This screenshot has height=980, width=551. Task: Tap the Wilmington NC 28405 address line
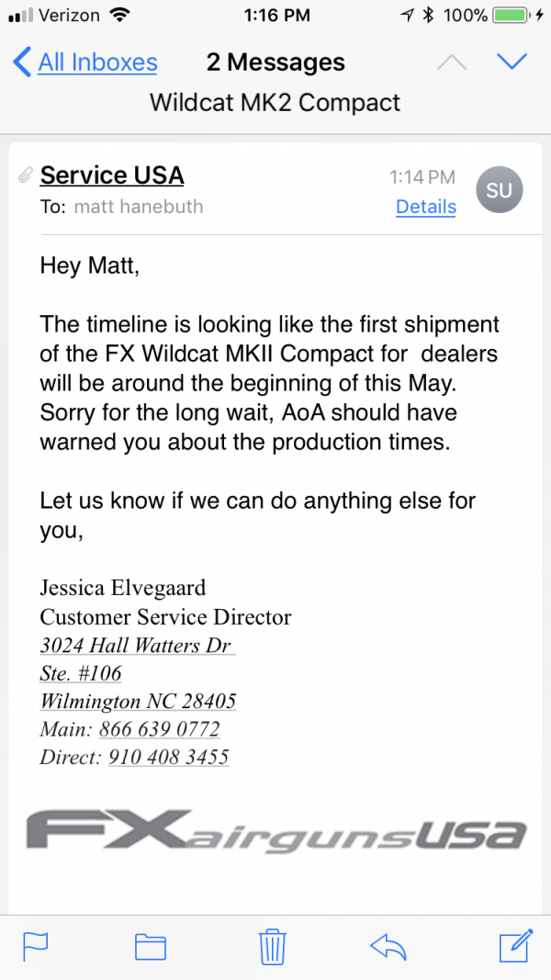click(138, 701)
